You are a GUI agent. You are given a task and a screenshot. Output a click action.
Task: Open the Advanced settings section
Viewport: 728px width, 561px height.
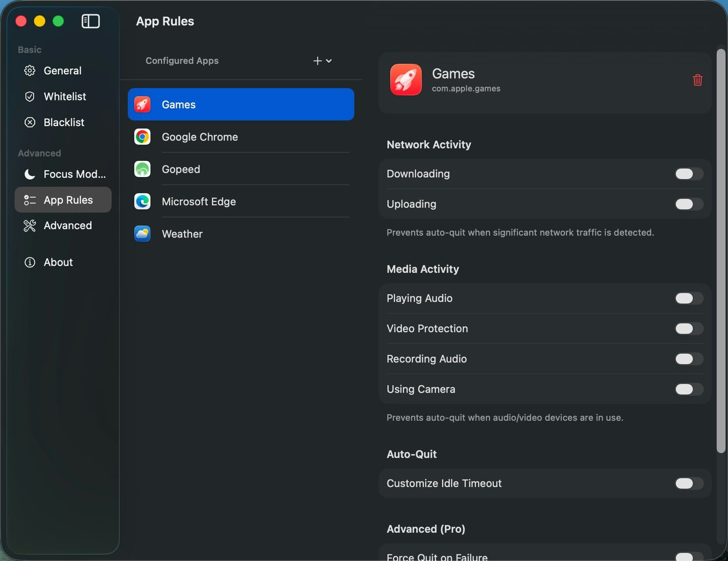(67, 226)
